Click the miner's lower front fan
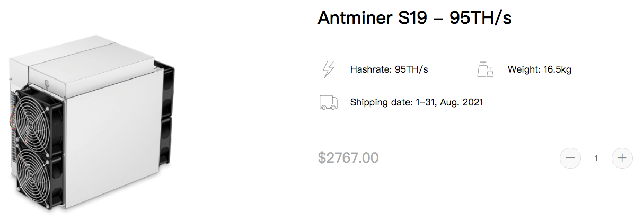 tap(39, 180)
